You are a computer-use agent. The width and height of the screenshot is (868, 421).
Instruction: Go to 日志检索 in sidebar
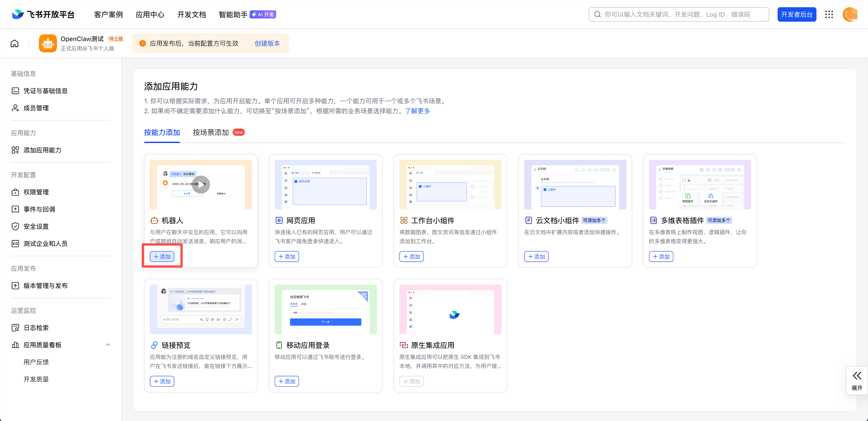(36, 328)
